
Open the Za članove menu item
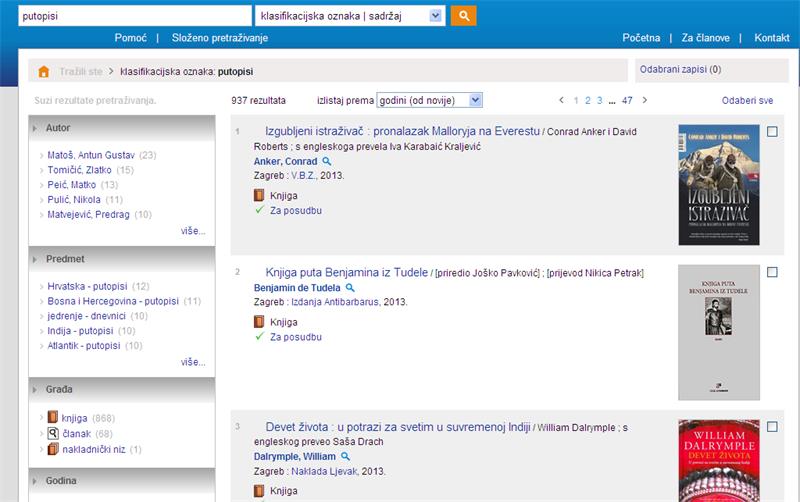[704, 38]
